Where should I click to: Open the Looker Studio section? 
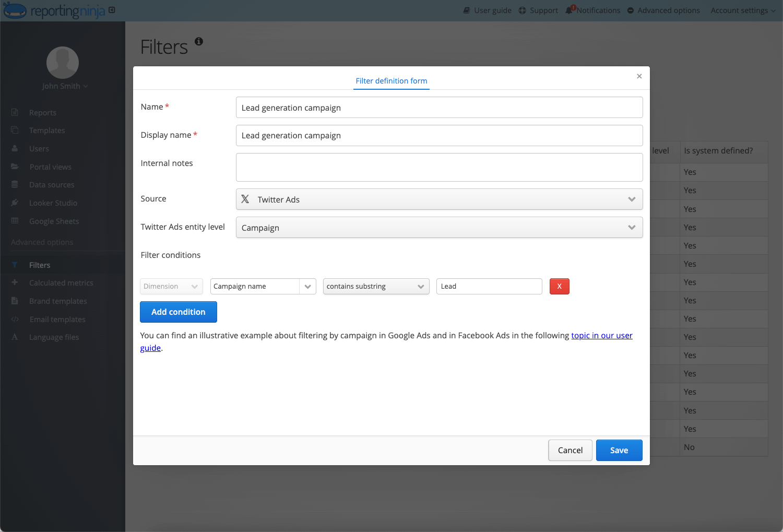coord(53,203)
